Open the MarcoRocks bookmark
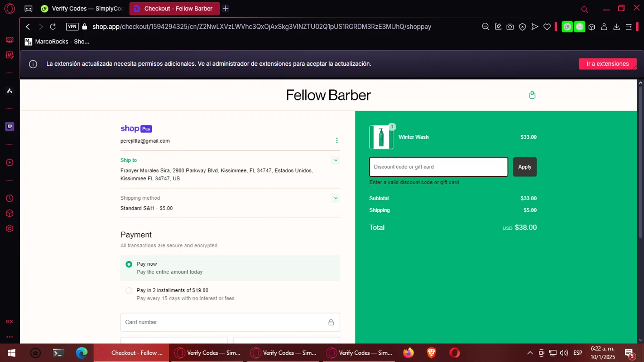Viewport: 644px width, 362px height. click(x=57, y=42)
